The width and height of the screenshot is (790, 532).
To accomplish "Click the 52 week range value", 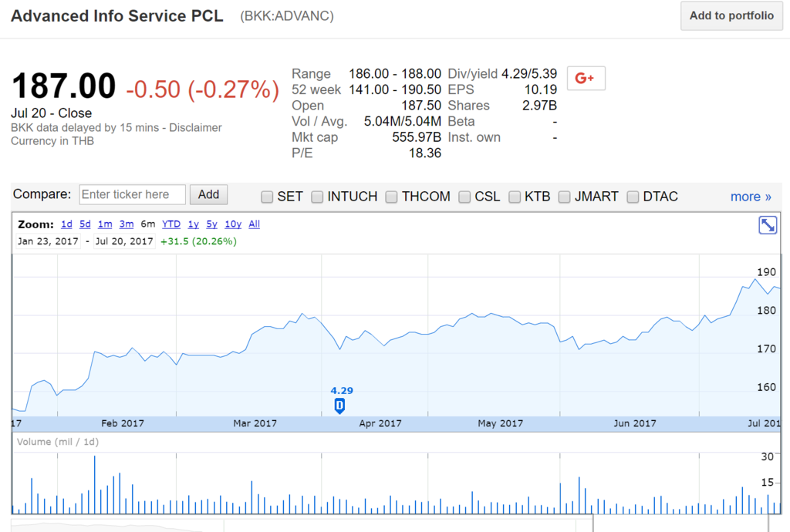I will coord(395,90).
